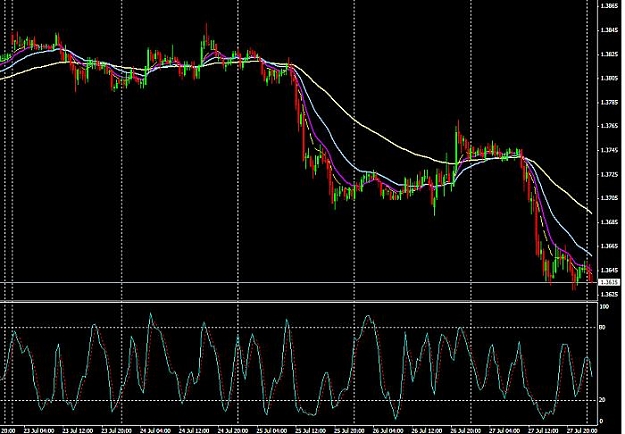Click the 1.3805 price axis label
This screenshot has width=625, height=434.
[610, 79]
